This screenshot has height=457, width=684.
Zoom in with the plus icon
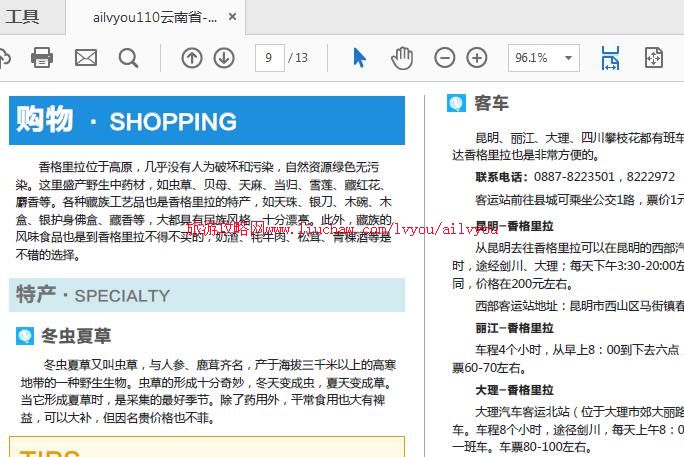[x=477, y=58]
